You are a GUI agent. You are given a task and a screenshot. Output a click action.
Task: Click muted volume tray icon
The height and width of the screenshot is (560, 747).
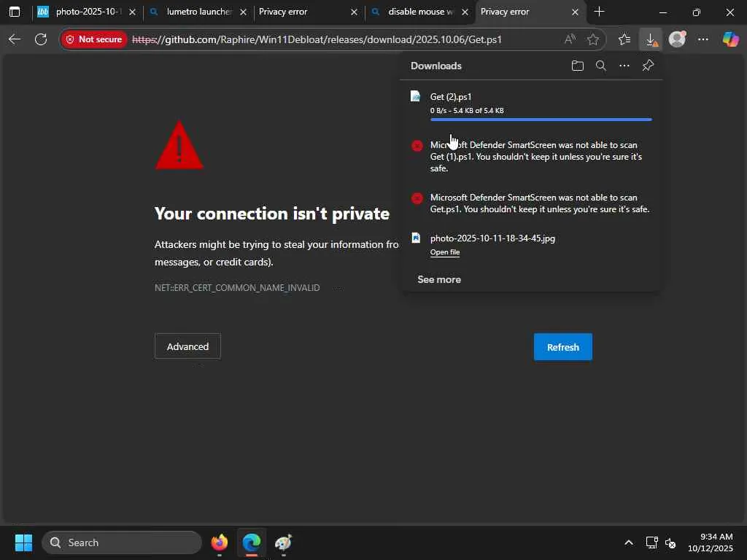tap(671, 542)
